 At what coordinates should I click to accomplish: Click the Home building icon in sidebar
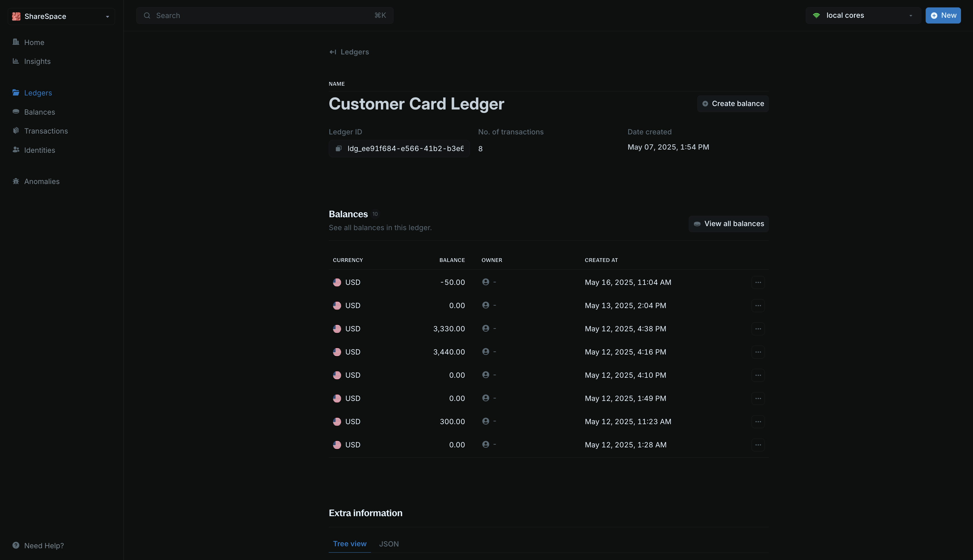point(16,42)
